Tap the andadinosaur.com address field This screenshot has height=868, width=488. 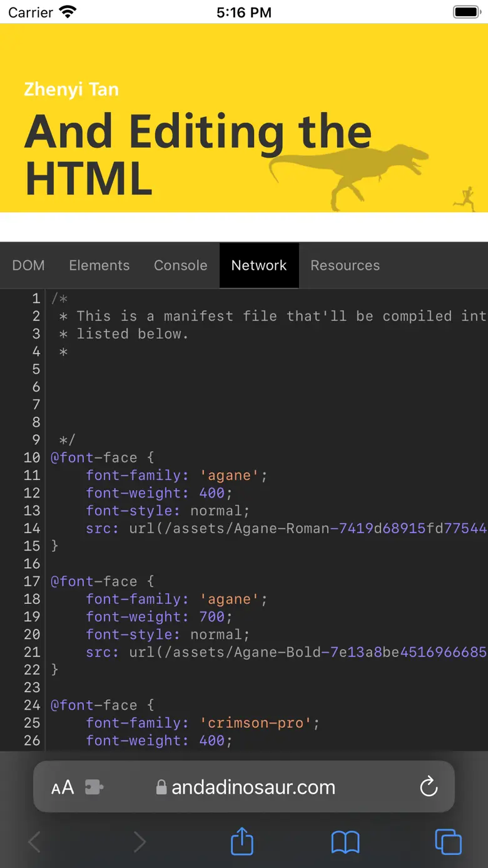point(253,787)
